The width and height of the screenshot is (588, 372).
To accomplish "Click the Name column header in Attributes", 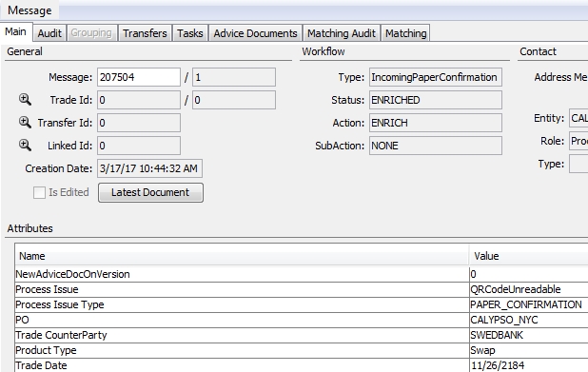I will tap(242, 256).
